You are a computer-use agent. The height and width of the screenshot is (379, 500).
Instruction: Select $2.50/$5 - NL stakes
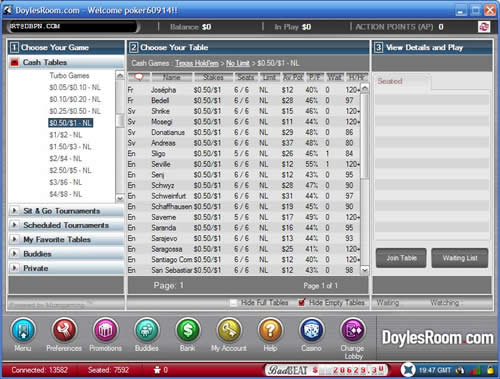point(70,170)
